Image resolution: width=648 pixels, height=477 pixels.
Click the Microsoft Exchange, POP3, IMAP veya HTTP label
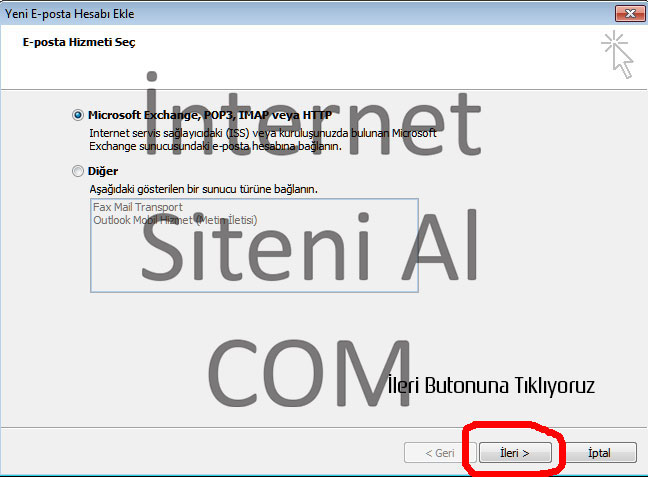[209, 115]
